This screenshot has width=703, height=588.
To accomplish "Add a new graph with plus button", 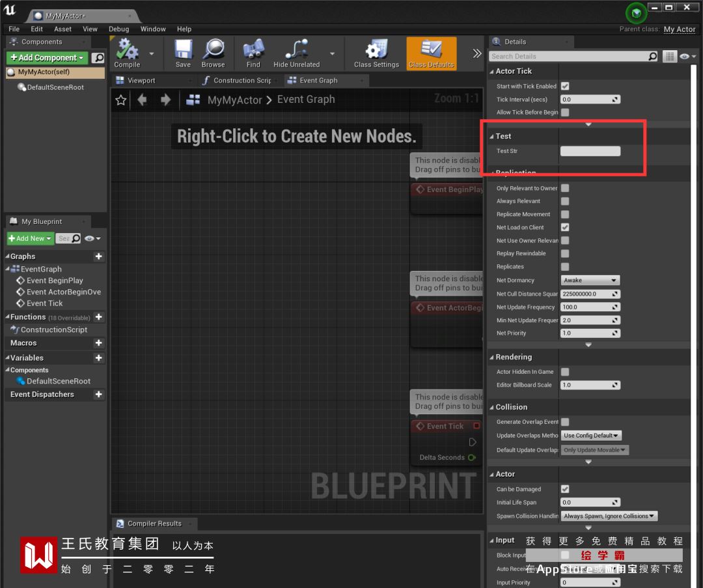I will 99,256.
